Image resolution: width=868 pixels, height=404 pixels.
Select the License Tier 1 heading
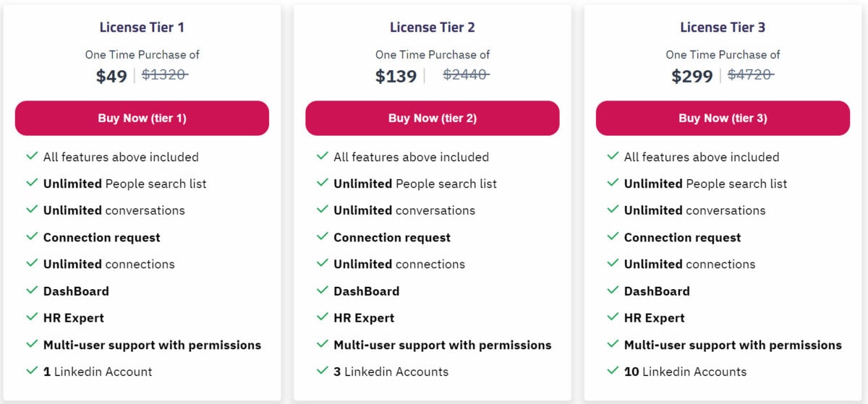point(142,27)
